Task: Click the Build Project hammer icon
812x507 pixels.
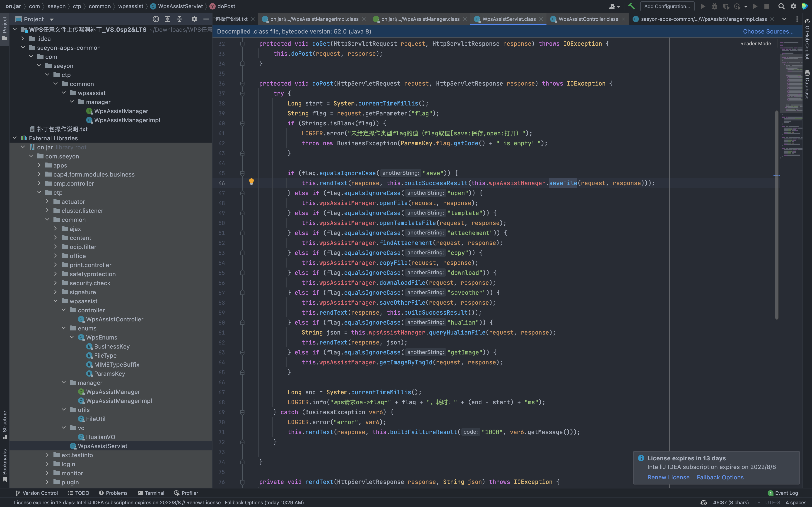Action: 631,6
